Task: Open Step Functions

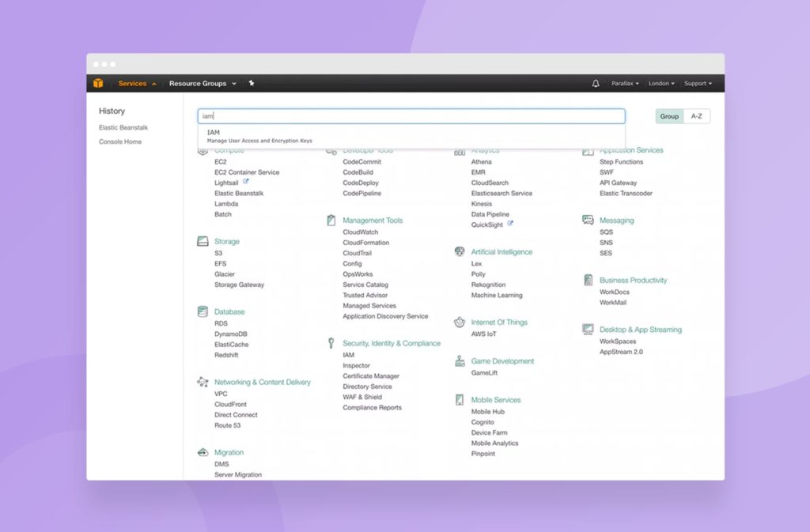Action: tap(622, 161)
